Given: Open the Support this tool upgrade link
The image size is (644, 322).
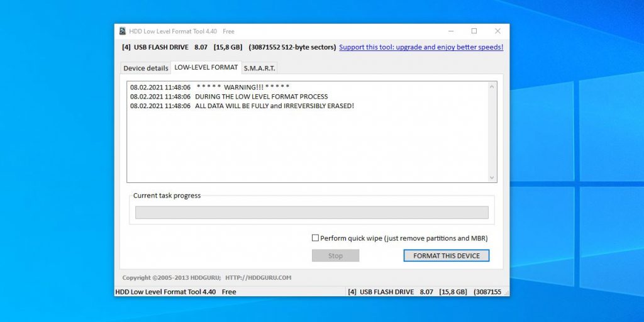Looking at the screenshot, I should (x=421, y=47).
